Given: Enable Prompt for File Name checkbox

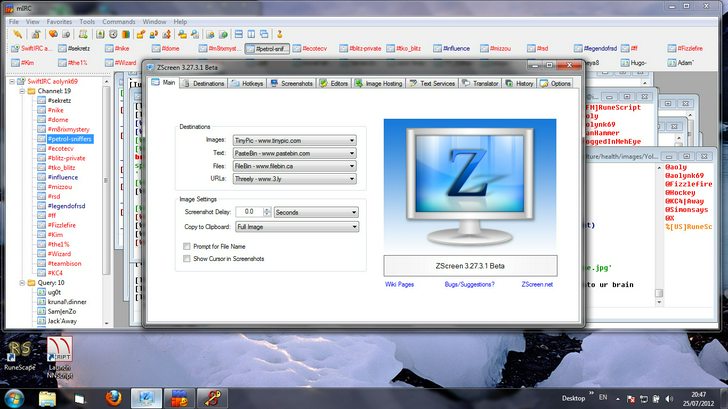Looking at the screenshot, I should [x=187, y=247].
